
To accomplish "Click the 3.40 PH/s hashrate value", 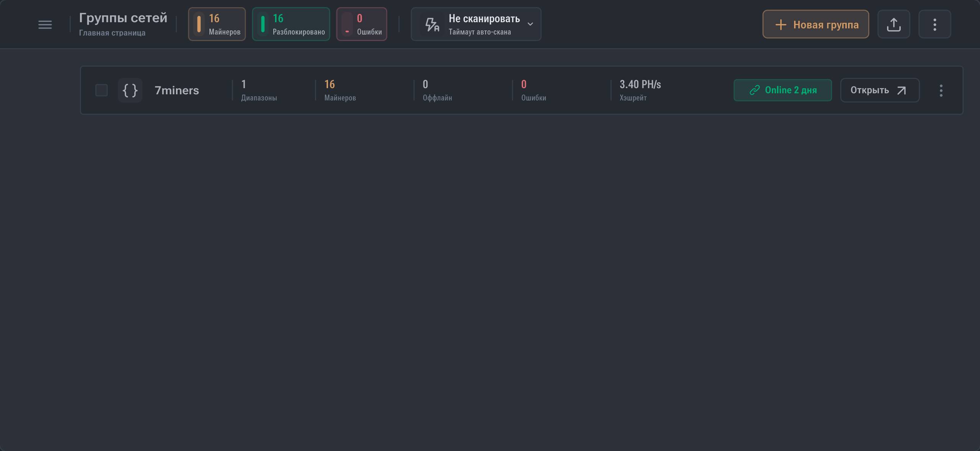I will point(640,85).
